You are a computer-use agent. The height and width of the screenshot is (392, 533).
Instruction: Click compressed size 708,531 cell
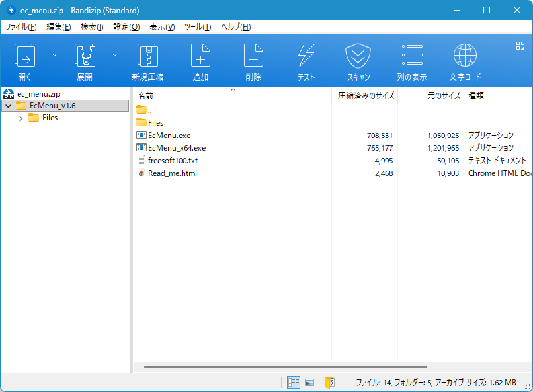coord(380,136)
